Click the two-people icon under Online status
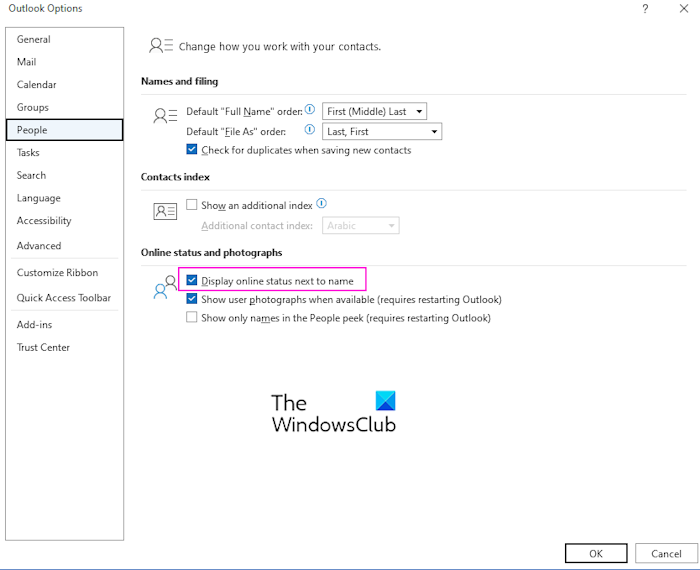The width and height of the screenshot is (700, 570). point(165,287)
